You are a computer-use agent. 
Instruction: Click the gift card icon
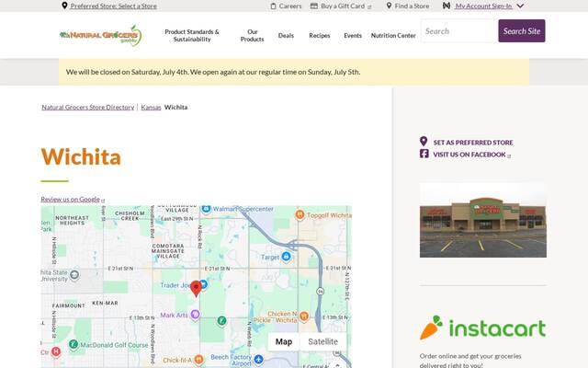(x=314, y=6)
